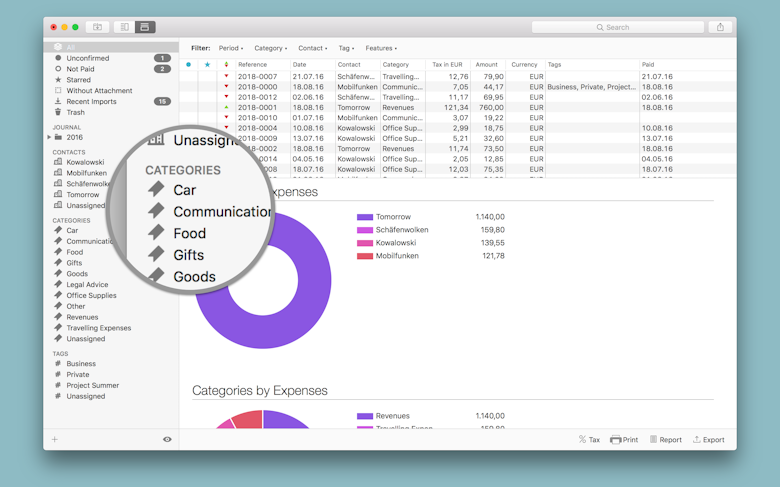Screen dimensions: 780x487
Task: Sort by the Tax in EUR column header
Action: pyautogui.click(x=448, y=65)
